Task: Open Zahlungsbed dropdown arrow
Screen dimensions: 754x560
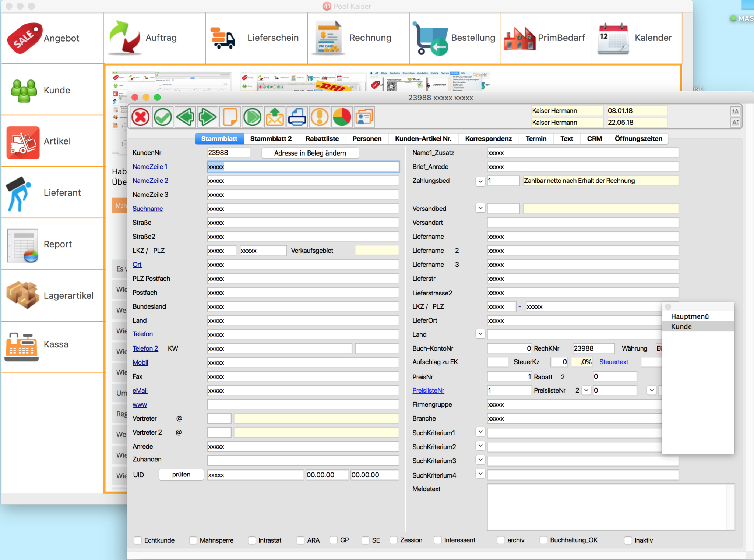Action: click(480, 181)
